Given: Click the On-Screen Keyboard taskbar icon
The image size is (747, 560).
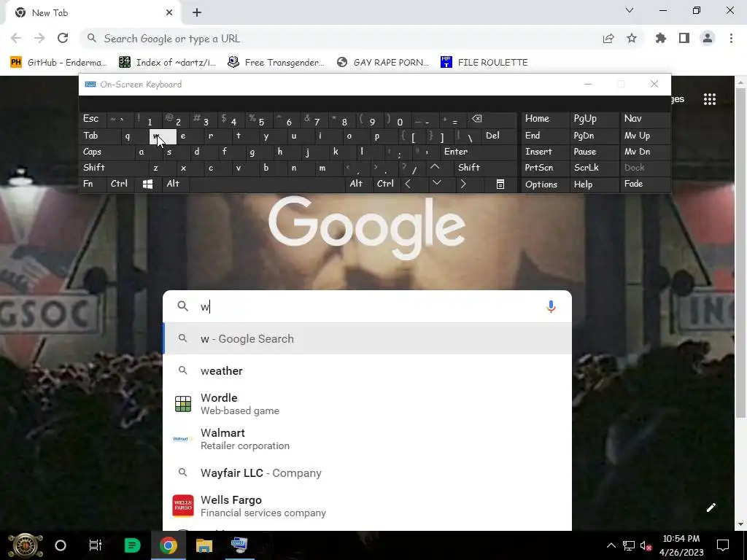Looking at the screenshot, I should pos(239,545).
